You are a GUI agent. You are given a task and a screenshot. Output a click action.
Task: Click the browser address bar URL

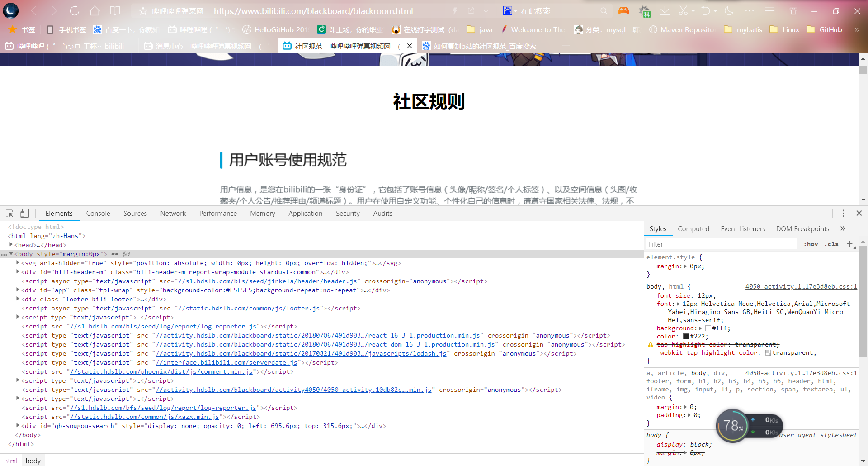[313, 11]
